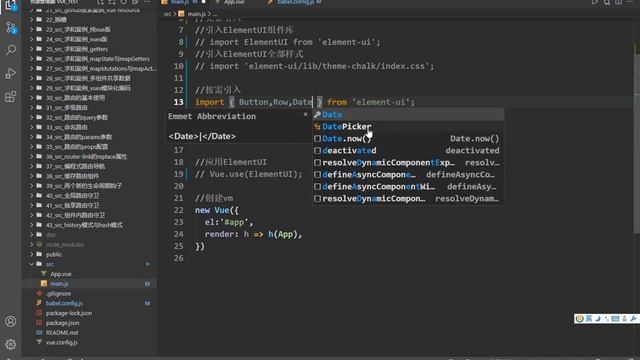This screenshot has width=640, height=360.
Task: Choose the defineAsyncComponentWi suggestion
Action: tap(408, 187)
